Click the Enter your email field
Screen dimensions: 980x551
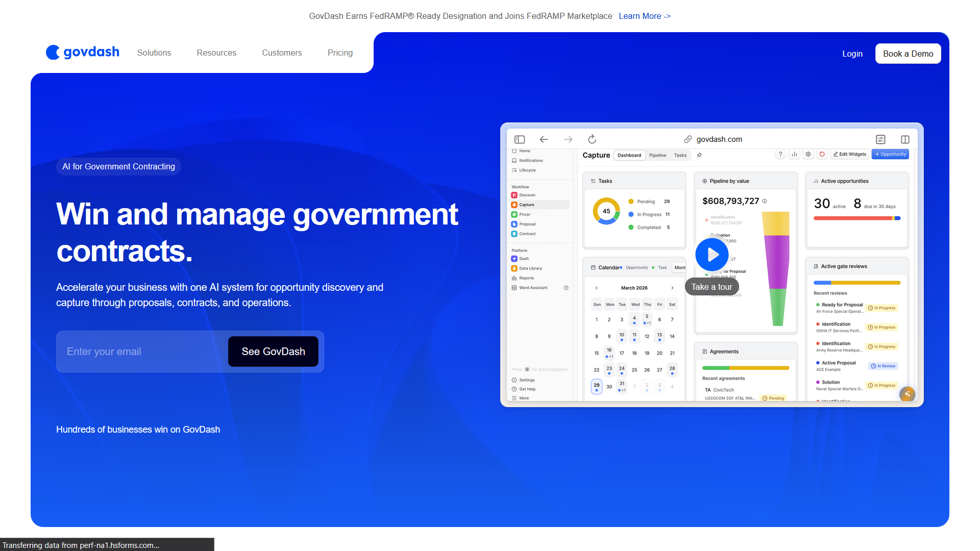[143, 352]
